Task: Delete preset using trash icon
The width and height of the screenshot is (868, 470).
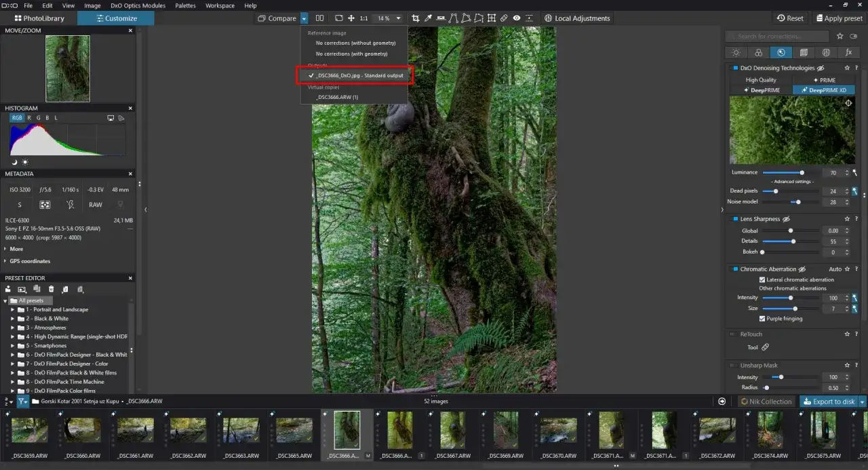Action: [x=51, y=290]
